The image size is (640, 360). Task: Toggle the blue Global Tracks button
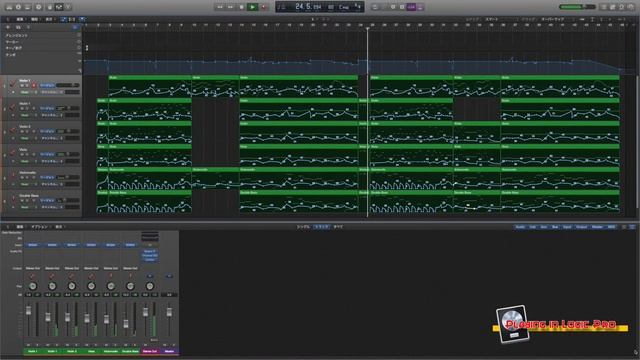tap(75, 27)
